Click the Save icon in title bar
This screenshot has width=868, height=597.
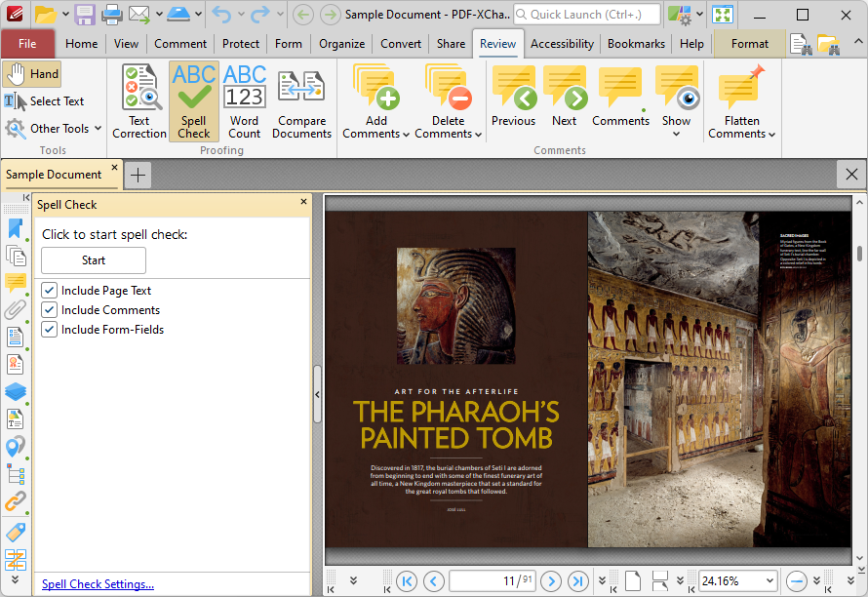pyautogui.click(x=85, y=15)
